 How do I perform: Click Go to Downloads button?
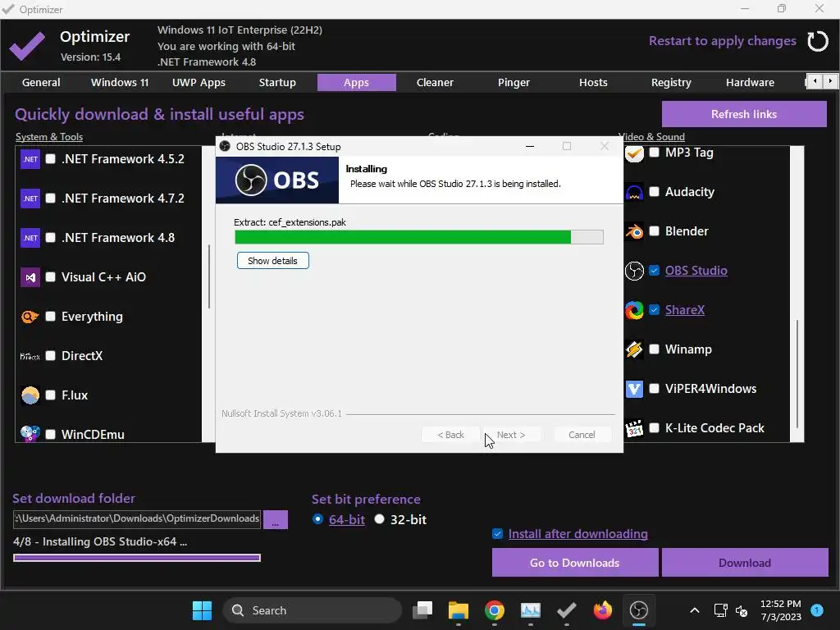pos(575,563)
